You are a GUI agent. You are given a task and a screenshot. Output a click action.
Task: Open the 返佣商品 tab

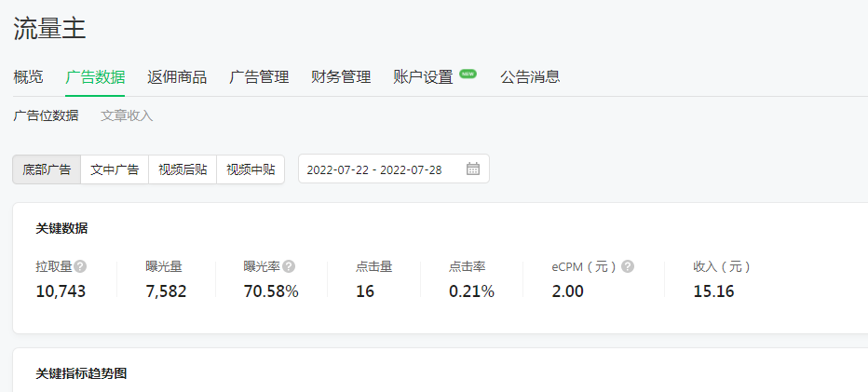[177, 77]
